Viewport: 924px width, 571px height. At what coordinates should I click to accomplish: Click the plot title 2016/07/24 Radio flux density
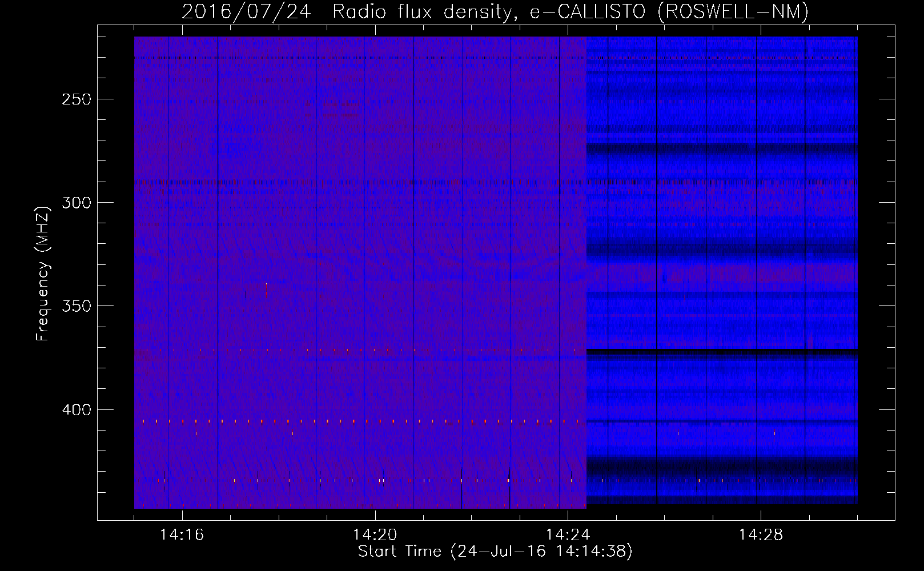point(495,11)
